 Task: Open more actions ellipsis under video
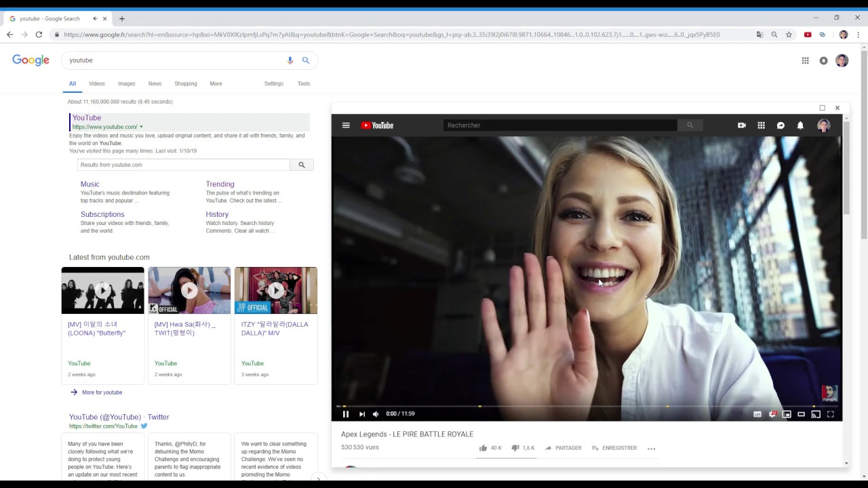click(652, 449)
